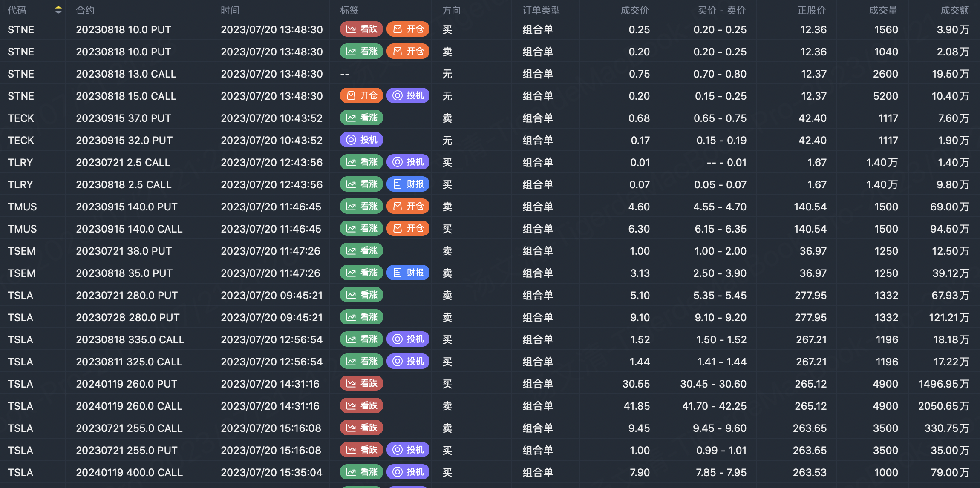Click the 标签 column header
Image resolution: width=980 pixels, height=488 pixels.
[349, 10]
